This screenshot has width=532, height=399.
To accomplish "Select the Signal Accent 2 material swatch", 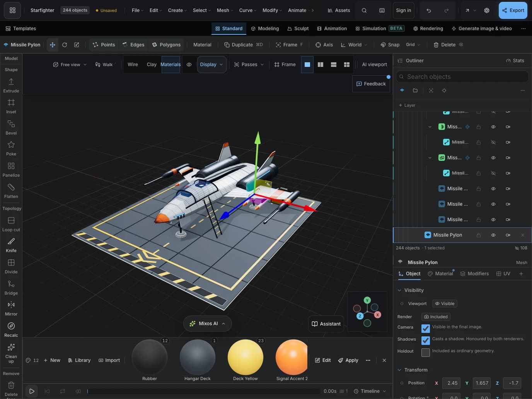I will [292, 360].
